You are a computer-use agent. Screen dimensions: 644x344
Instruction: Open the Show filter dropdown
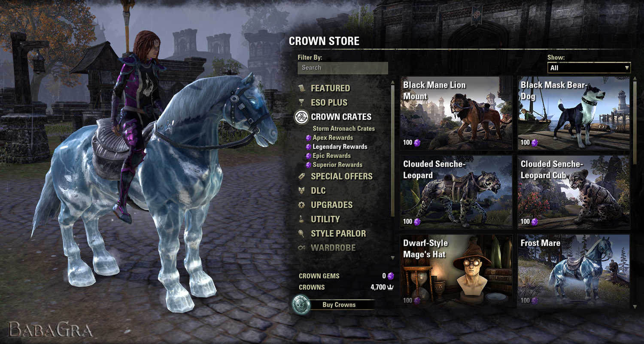(x=589, y=68)
